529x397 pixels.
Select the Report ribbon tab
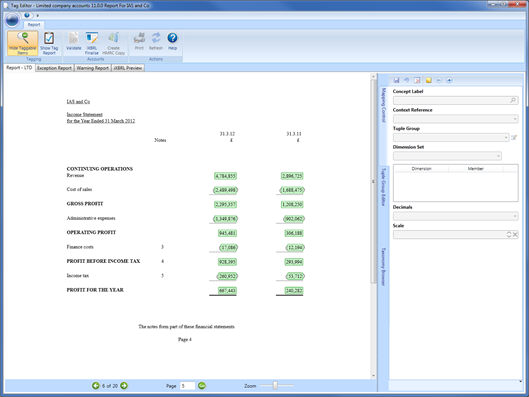click(34, 25)
